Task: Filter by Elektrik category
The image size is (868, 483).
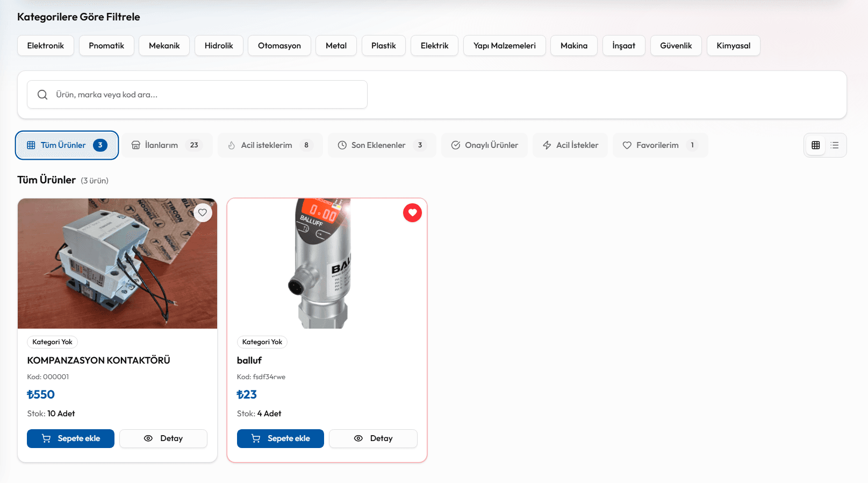Action: coord(435,46)
